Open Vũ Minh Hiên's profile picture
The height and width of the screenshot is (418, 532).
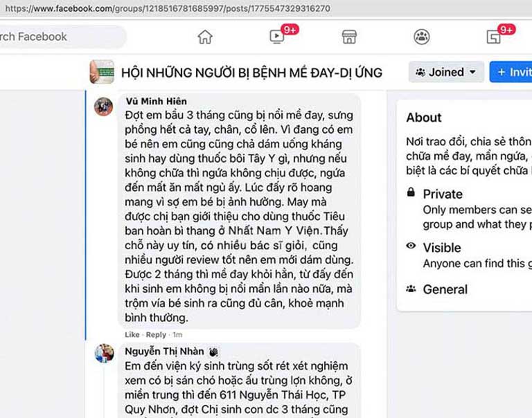coord(103,107)
